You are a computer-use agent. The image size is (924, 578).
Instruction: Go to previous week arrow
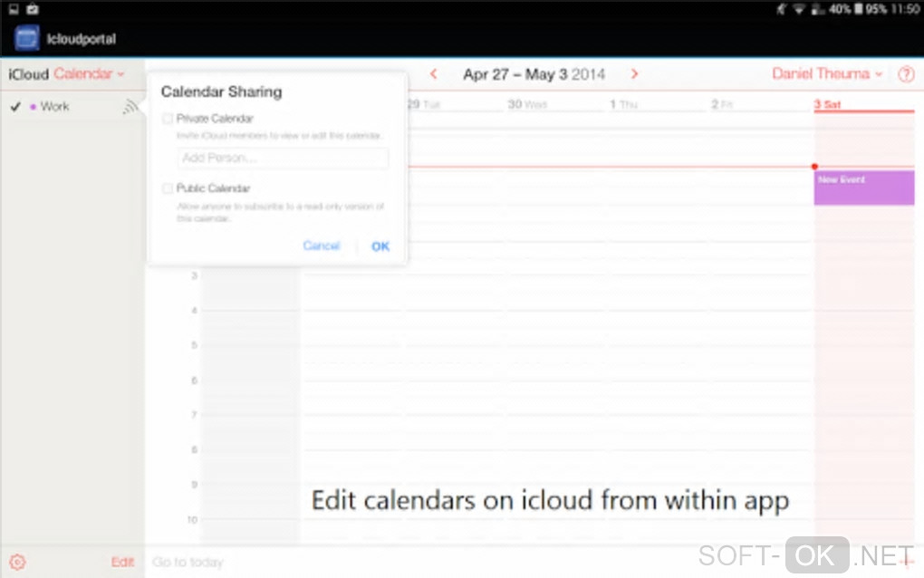[x=434, y=74]
